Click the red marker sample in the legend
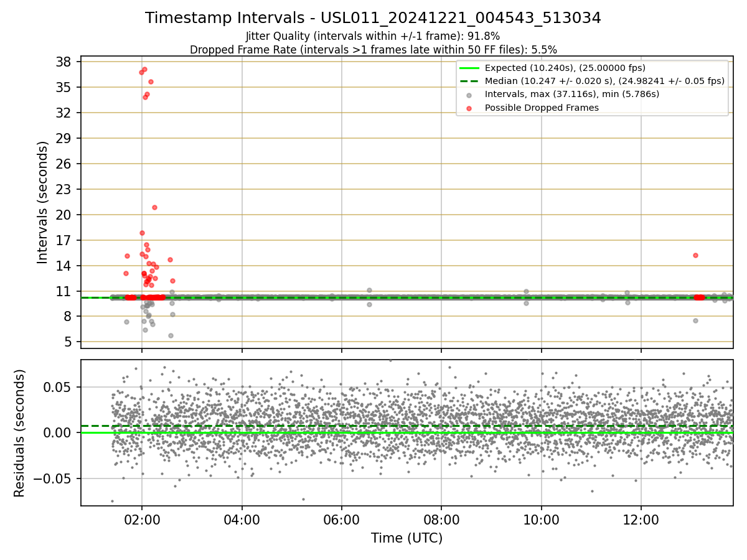 pos(469,108)
